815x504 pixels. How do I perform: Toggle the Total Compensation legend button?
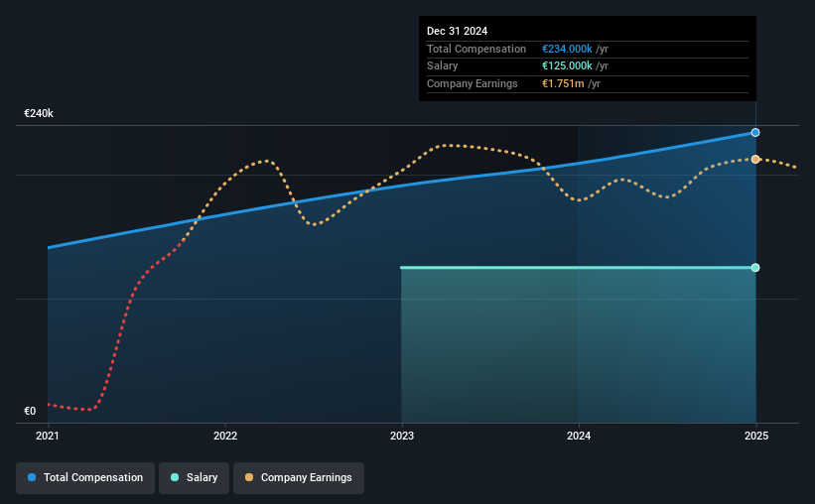click(x=85, y=477)
